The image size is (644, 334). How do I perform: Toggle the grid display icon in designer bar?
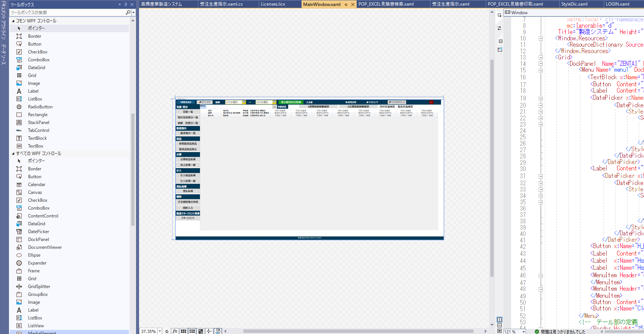click(x=184, y=331)
